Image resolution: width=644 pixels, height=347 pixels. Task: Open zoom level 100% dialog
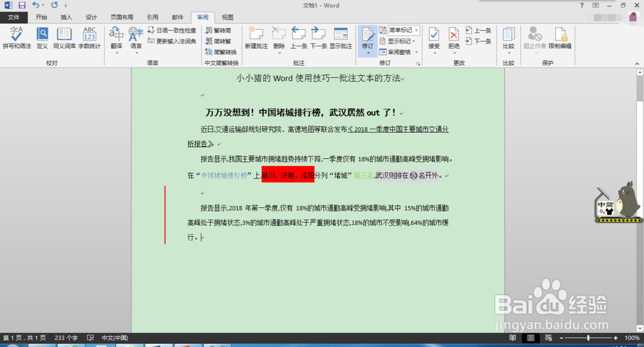(632, 337)
